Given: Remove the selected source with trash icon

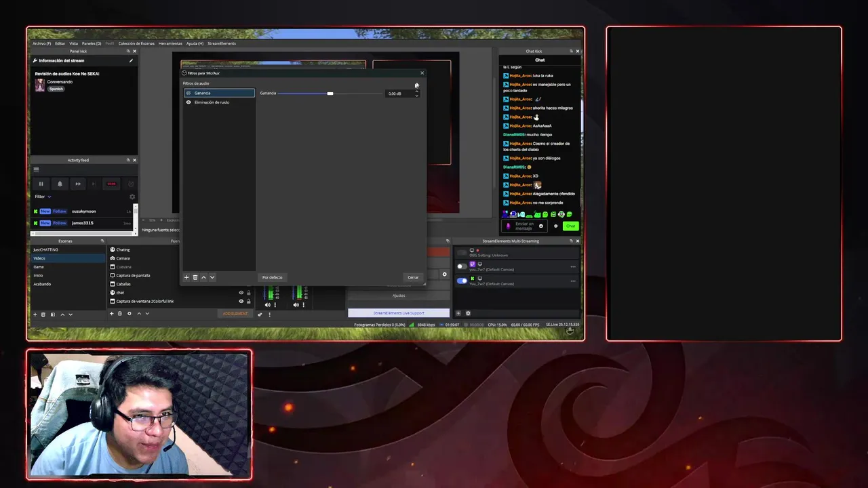Looking at the screenshot, I should 120,313.
